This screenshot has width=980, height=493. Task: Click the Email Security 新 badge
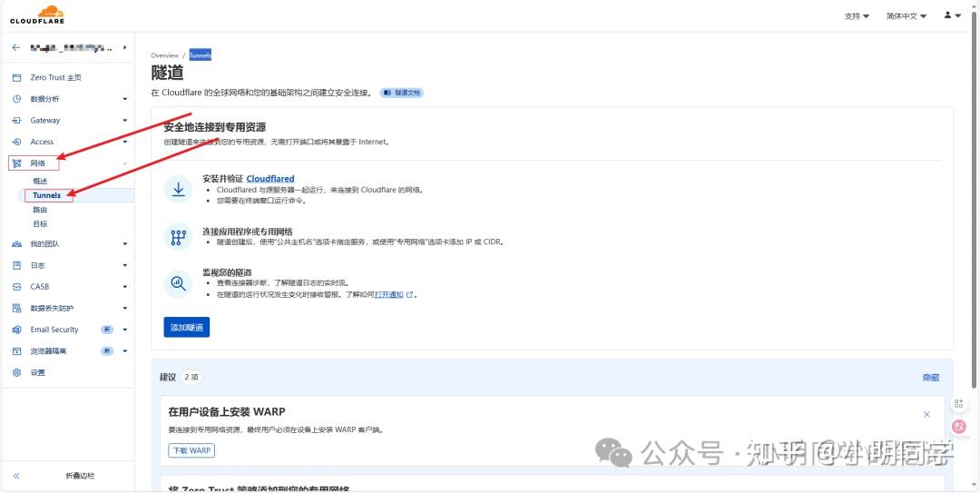107,330
